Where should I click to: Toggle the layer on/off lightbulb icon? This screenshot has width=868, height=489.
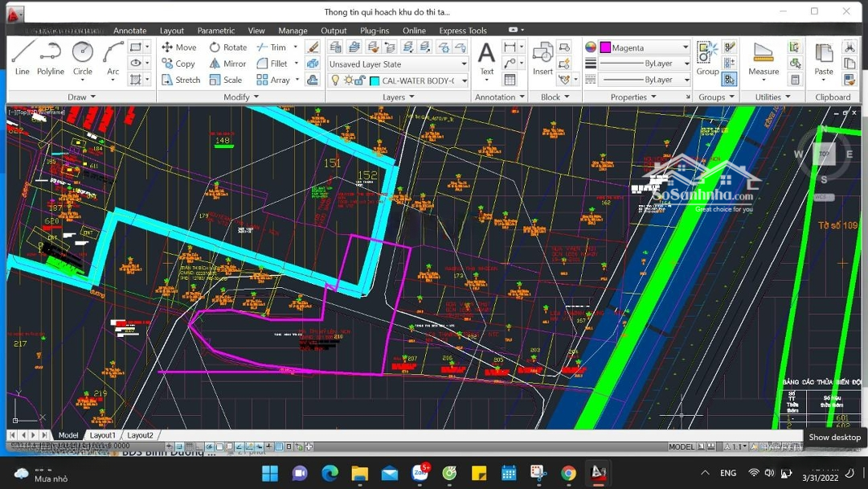pyautogui.click(x=336, y=80)
